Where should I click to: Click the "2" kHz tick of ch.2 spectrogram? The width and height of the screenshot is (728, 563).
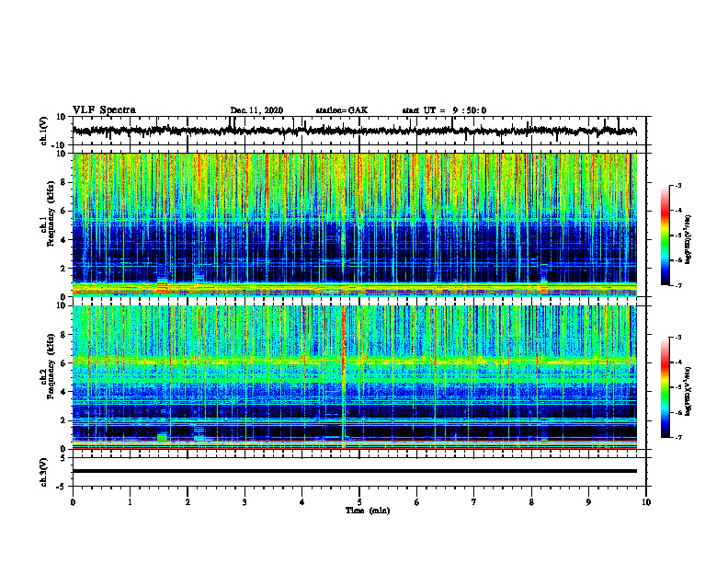[63, 420]
